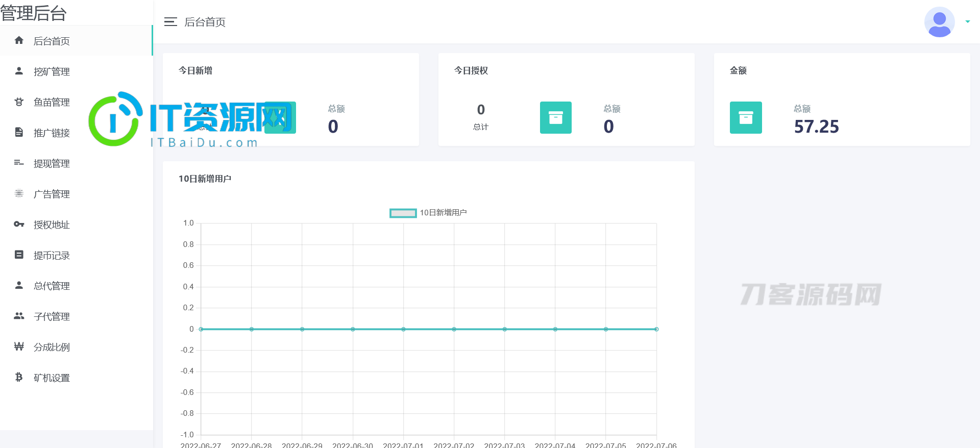This screenshot has height=448, width=980.
Task: Click the -1.0 y-axis label
Action: [x=187, y=435]
